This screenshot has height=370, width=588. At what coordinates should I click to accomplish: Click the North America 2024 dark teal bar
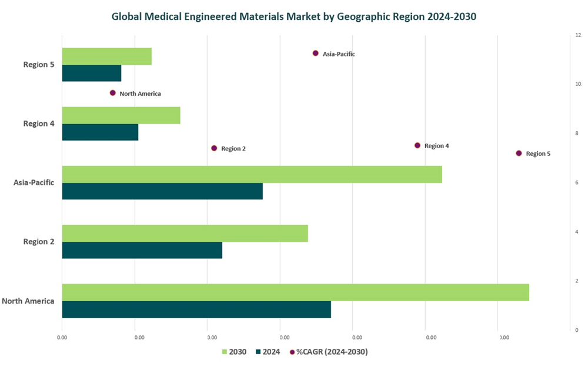coord(196,309)
